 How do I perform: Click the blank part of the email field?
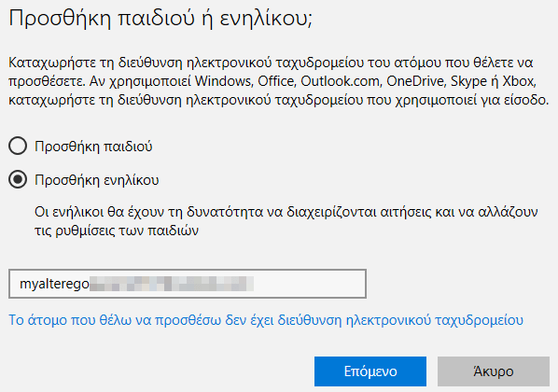tap(310, 284)
